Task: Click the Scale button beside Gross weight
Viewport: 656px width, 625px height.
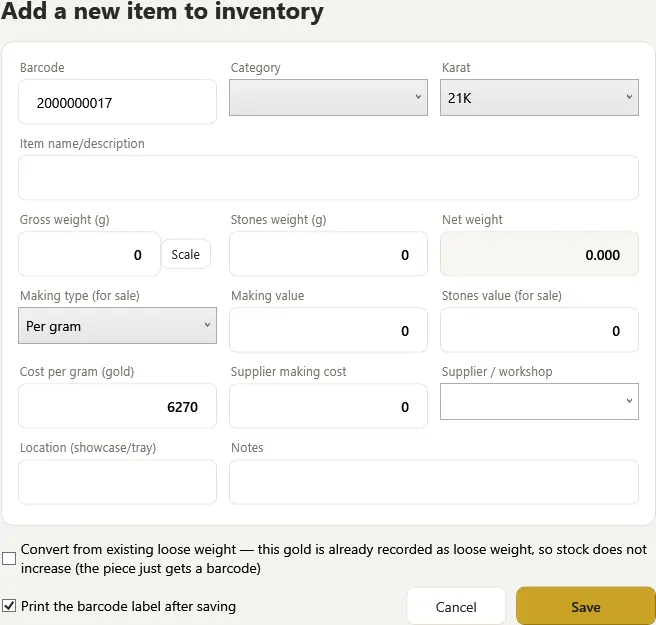Action: click(186, 254)
